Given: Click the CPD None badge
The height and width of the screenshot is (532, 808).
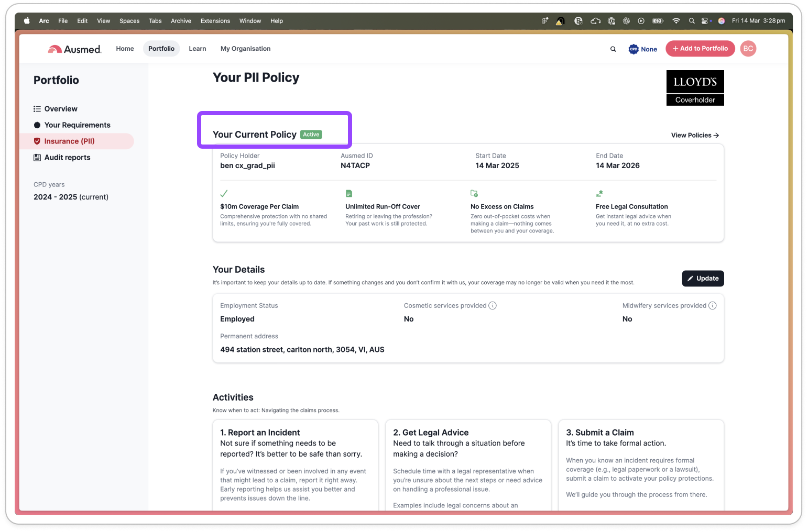Looking at the screenshot, I should click(x=642, y=49).
